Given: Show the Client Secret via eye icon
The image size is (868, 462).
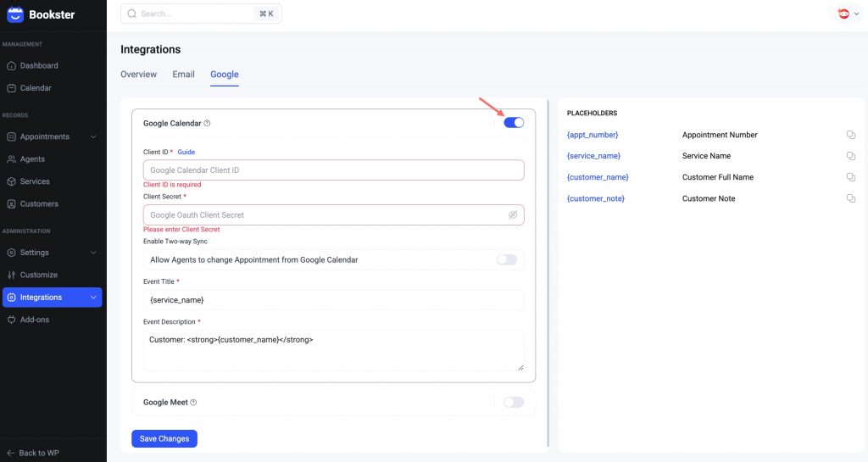Looking at the screenshot, I should (x=513, y=214).
